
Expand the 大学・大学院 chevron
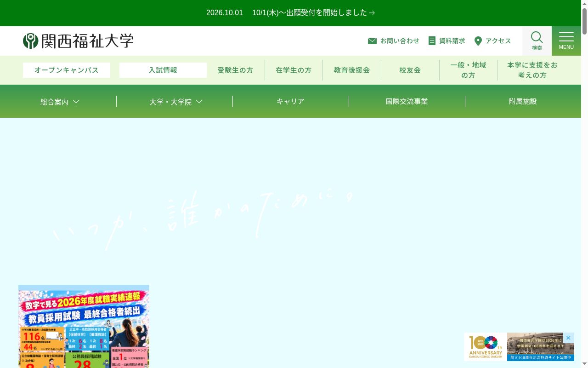199,102
